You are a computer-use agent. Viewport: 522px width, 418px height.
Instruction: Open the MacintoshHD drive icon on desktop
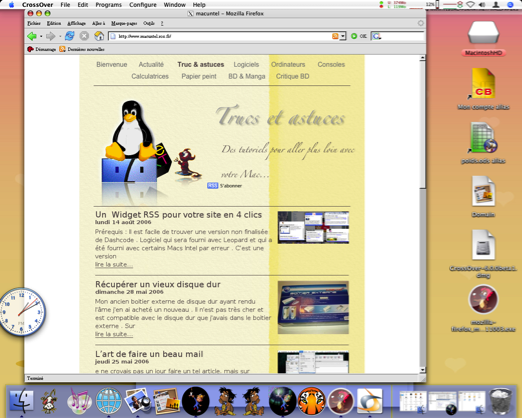point(483,33)
